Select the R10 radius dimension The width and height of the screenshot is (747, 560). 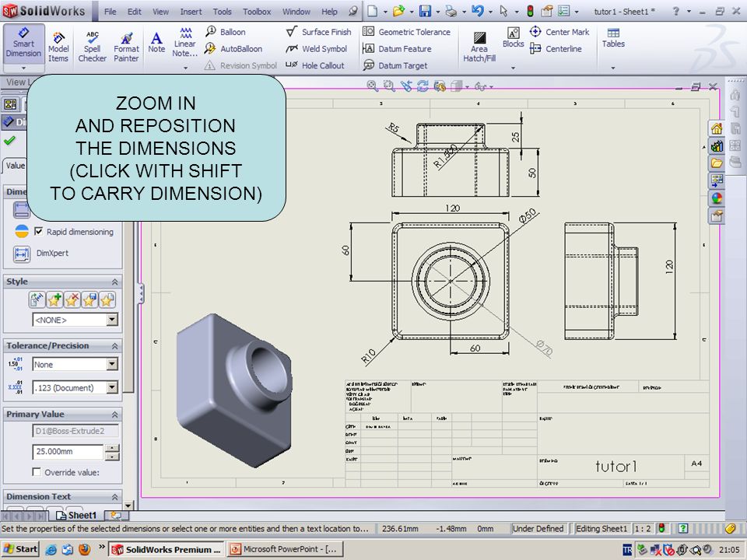tap(368, 356)
